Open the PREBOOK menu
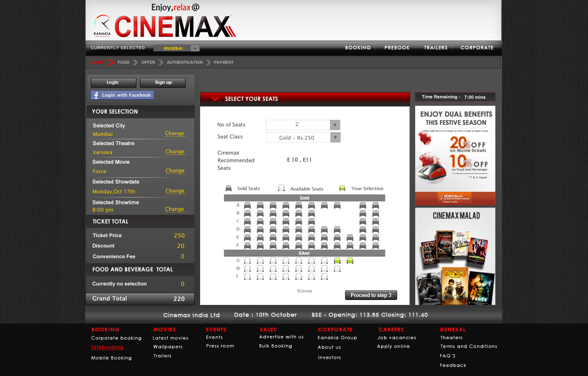The width and height of the screenshot is (588, 376). tap(397, 48)
